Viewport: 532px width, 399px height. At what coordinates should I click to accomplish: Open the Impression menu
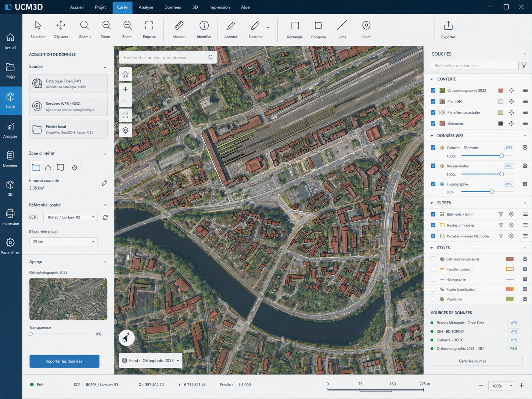220,7
